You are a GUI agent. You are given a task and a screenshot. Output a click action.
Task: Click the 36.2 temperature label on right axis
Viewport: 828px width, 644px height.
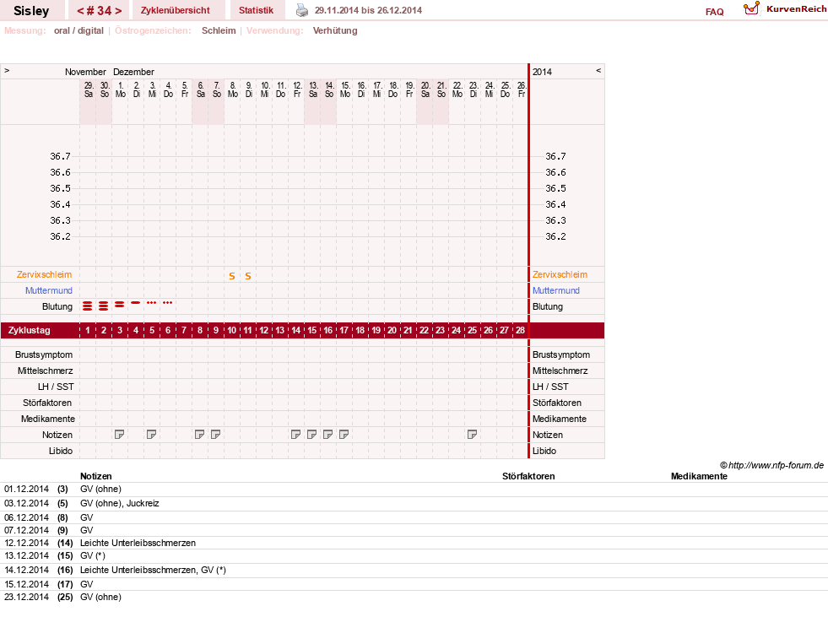(555, 236)
